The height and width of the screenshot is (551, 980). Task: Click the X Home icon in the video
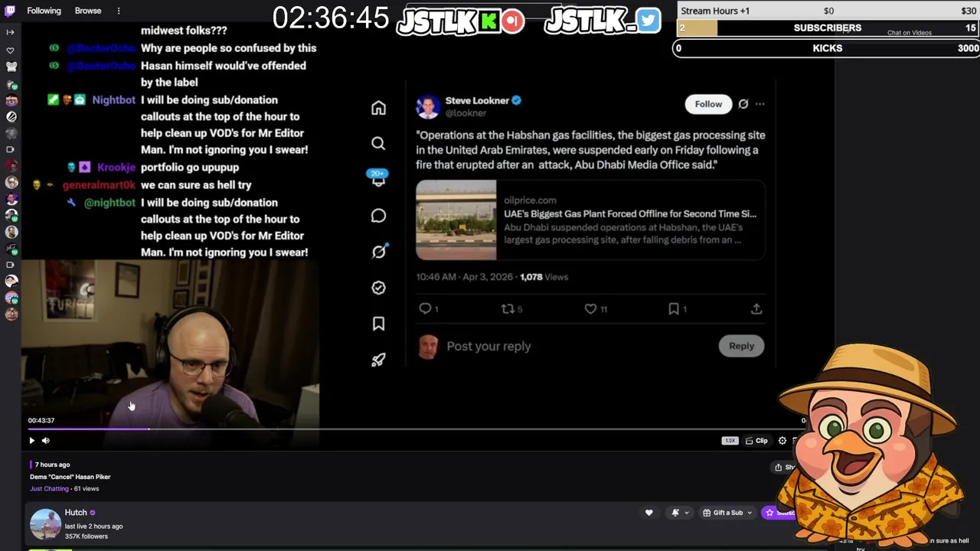click(x=378, y=108)
